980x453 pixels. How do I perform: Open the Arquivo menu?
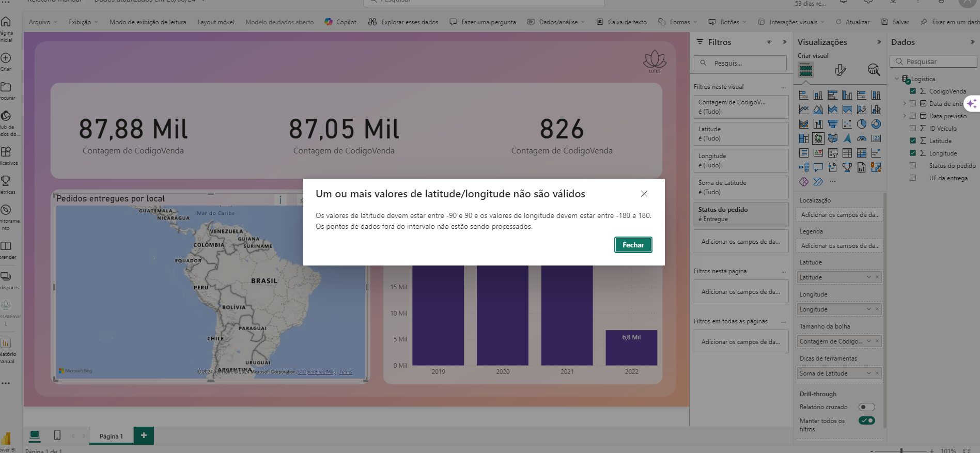pos(43,22)
